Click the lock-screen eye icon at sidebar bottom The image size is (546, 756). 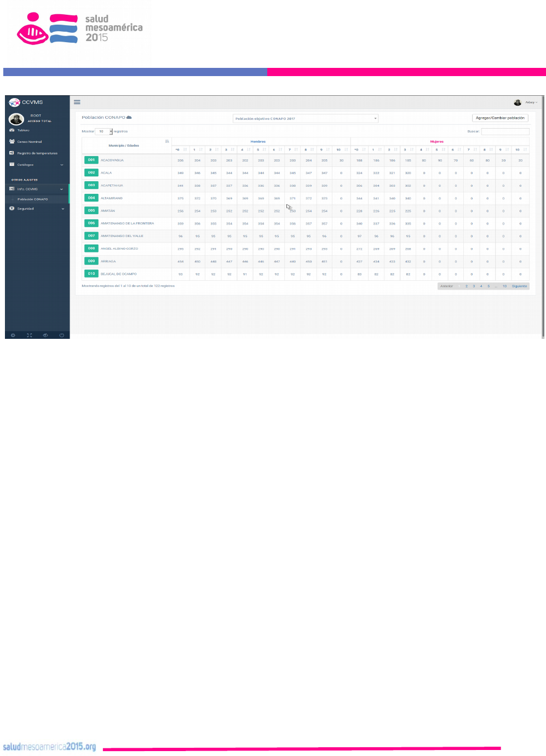(x=45, y=335)
